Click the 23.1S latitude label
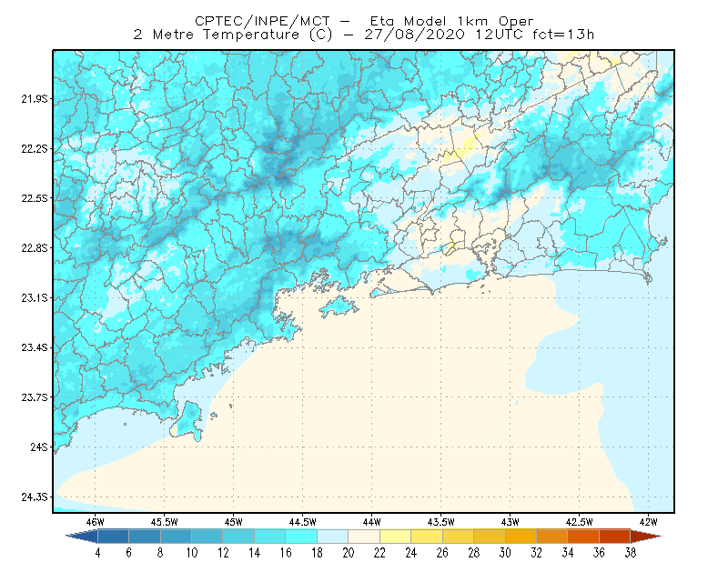The width and height of the screenshot is (728, 562). 35,298
